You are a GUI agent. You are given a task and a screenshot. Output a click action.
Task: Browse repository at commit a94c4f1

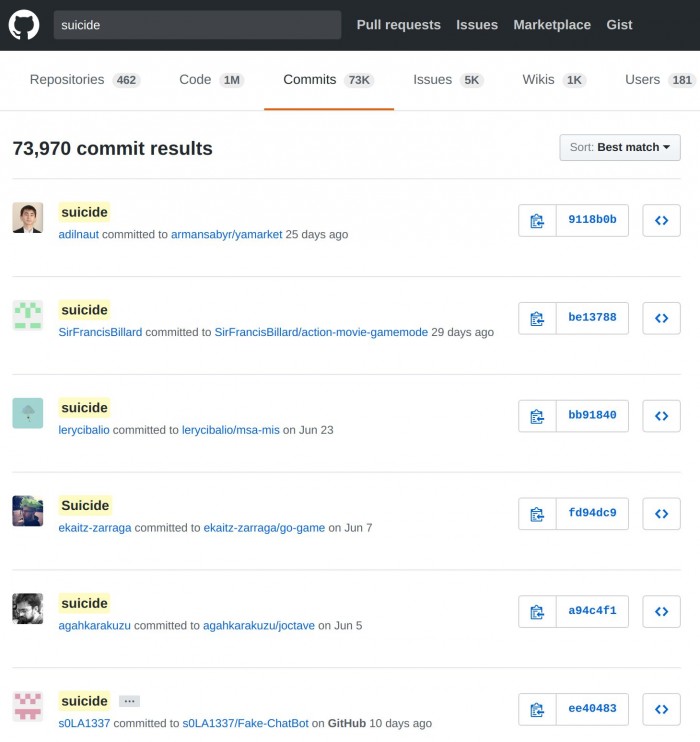coord(661,612)
